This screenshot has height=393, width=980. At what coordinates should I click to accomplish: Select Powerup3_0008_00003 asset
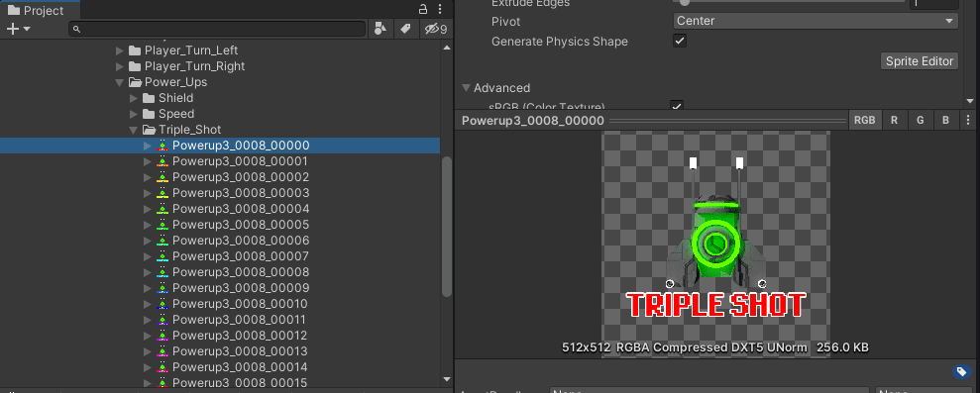click(241, 193)
